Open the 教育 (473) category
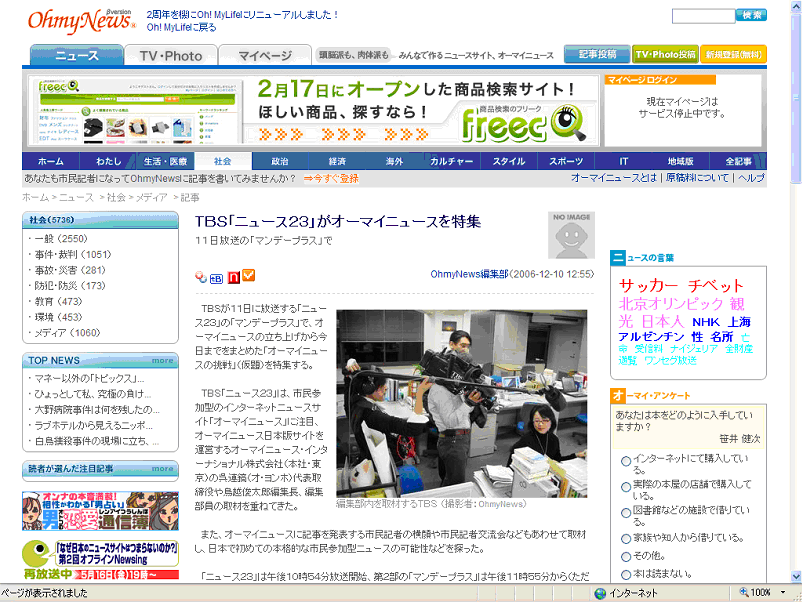Screen dimensions: 802x602 [58, 301]
